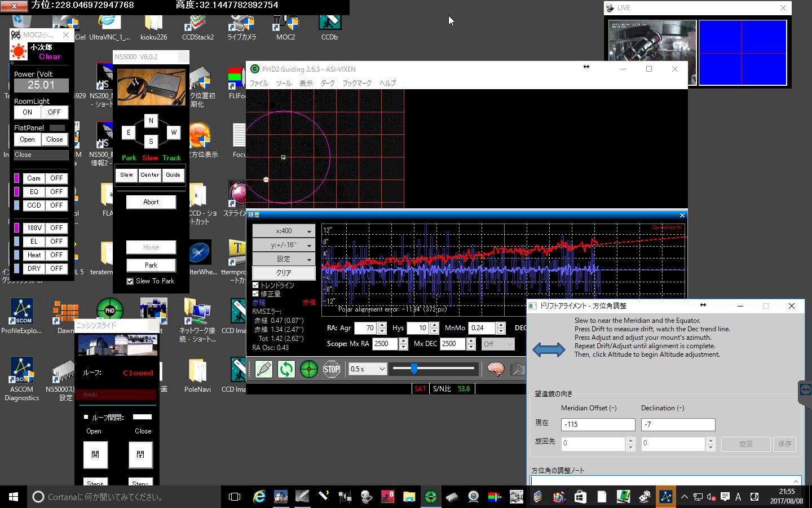This screenshot has width=812, height=508.
Task: Open Internet Explorer in the taskbar
Action: coord(259,497)
